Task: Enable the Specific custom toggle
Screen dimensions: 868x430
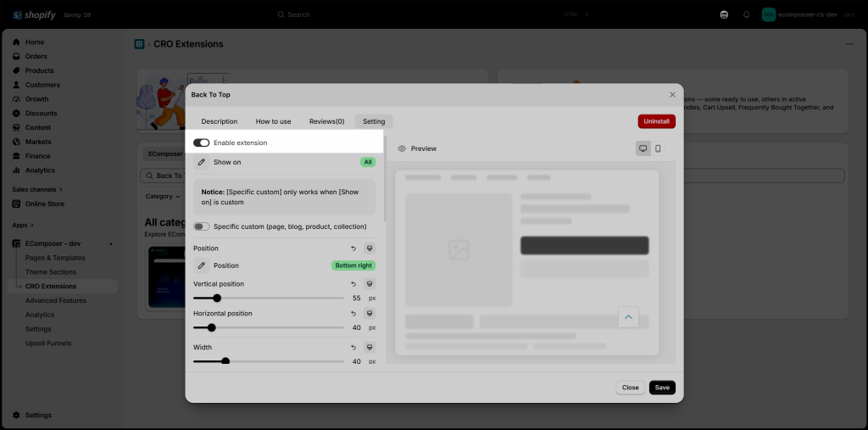Action: pos(202,226)
